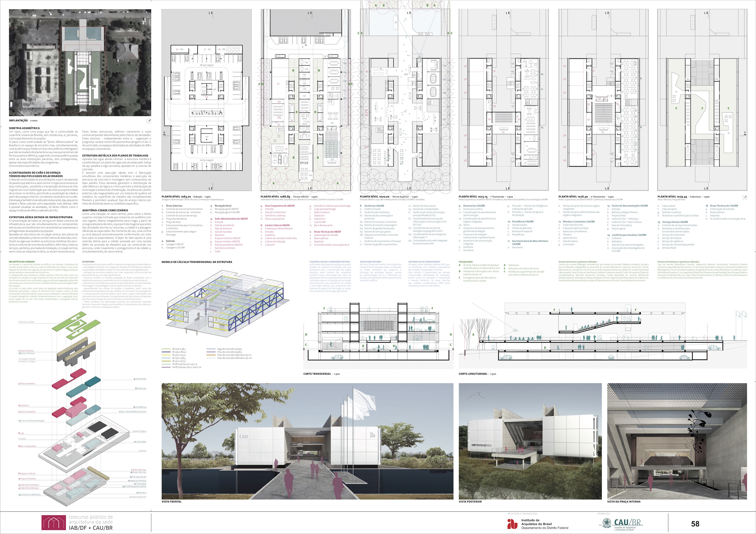Click the Simetria Assimétrica heading

[x=24, y=128]
